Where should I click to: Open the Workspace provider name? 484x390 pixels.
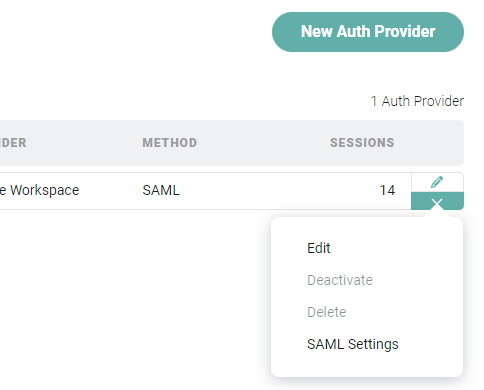[40, 190]
